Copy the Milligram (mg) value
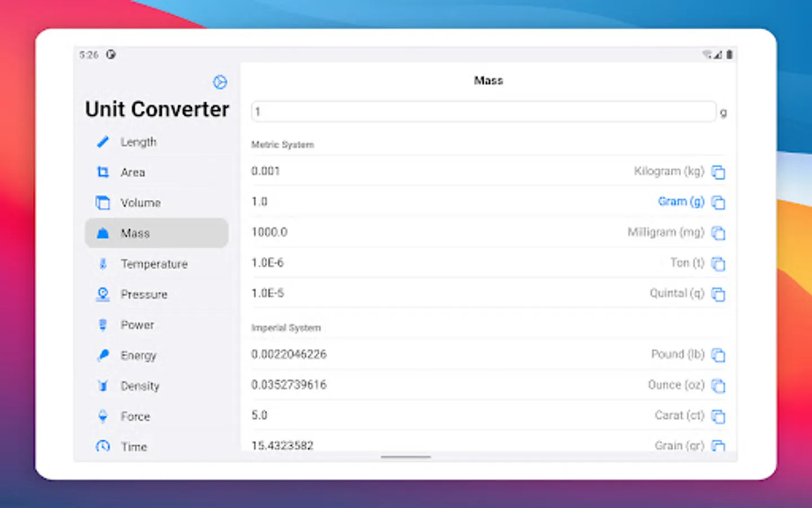812x508 pixels. click(718, 233)
